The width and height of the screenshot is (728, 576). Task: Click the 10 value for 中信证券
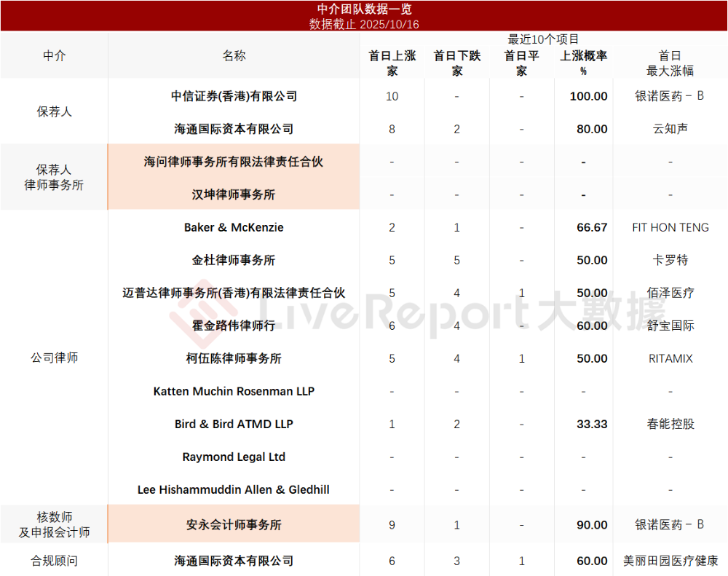click(392, 96)
